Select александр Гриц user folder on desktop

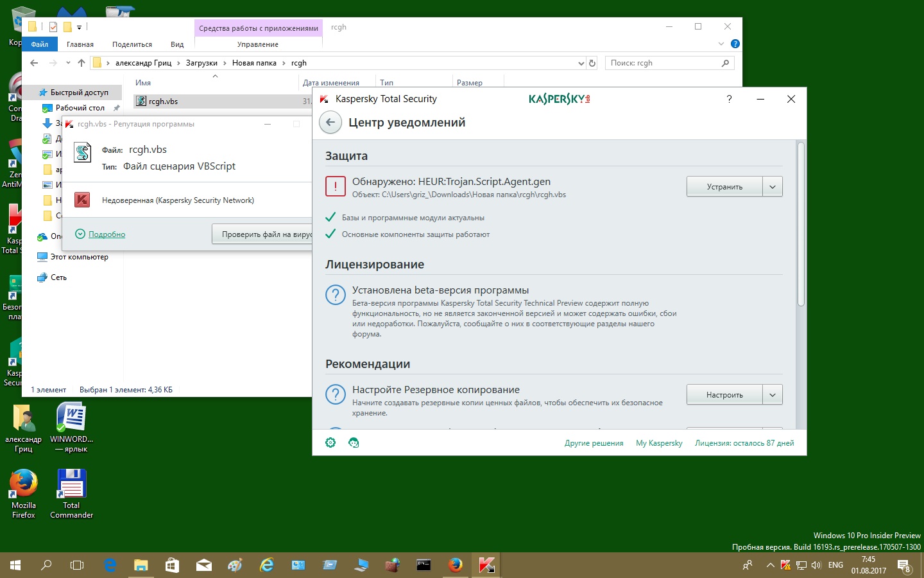point(24,427)
